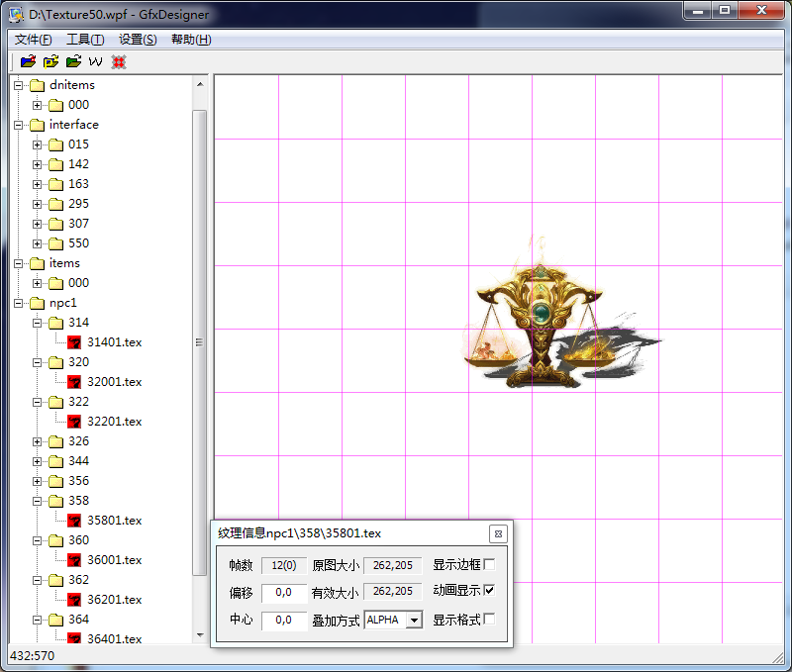
Task: Click the interface folder icon
Action: (x=38, y=125)
